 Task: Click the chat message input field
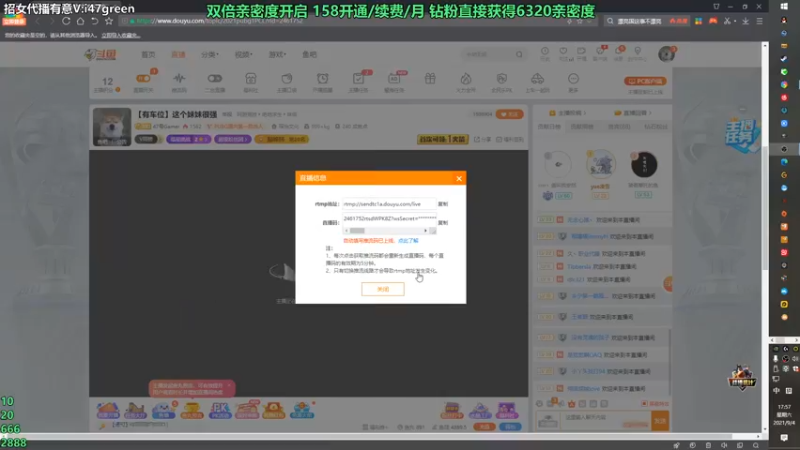click(606, 421)
